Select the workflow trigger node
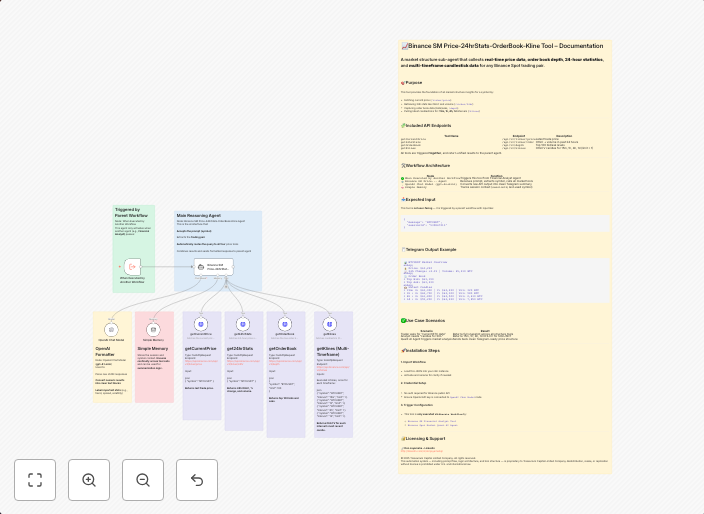Screen dimensions: 704x514 pyautogui.click(x=132, y=267)
